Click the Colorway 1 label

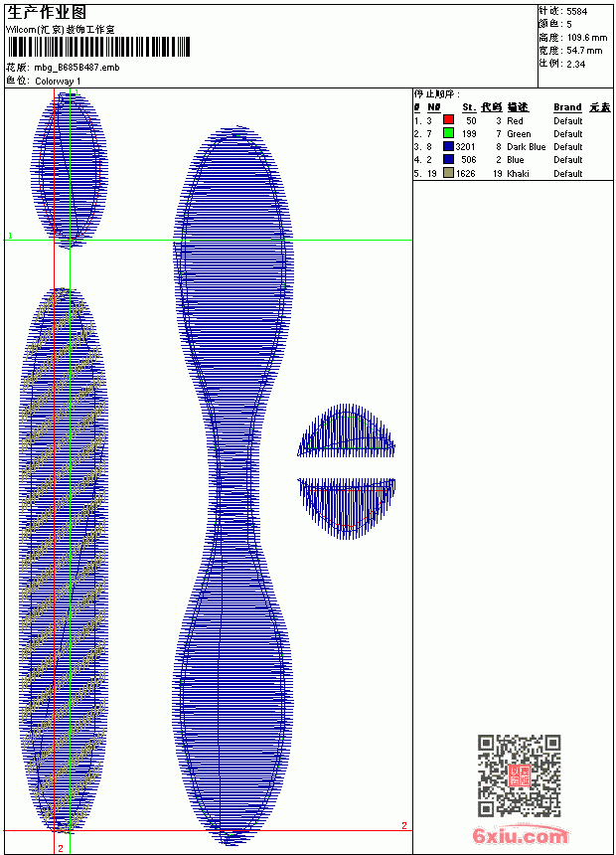(58, 82)
